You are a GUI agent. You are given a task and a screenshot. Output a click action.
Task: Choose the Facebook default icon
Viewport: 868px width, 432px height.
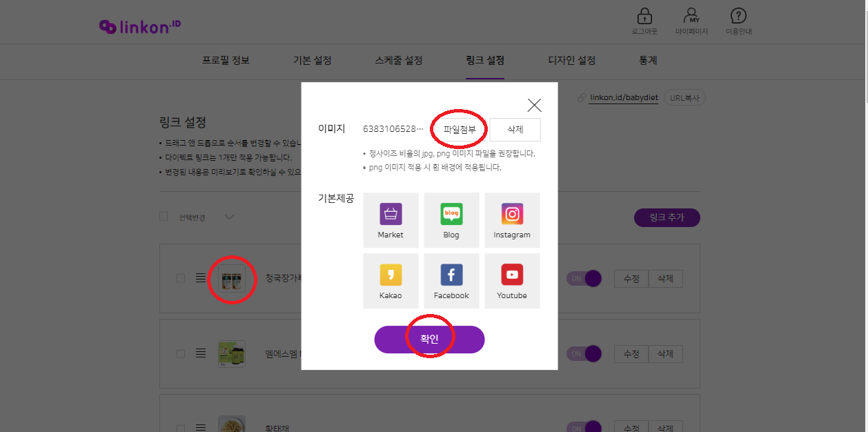(451, 281)
